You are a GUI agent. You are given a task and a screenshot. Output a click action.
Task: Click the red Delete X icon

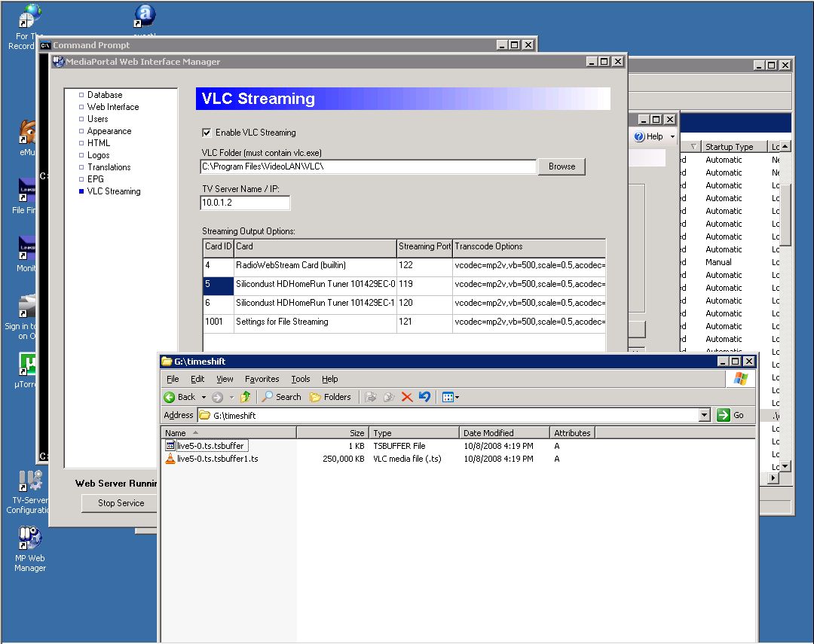point(407,397)
